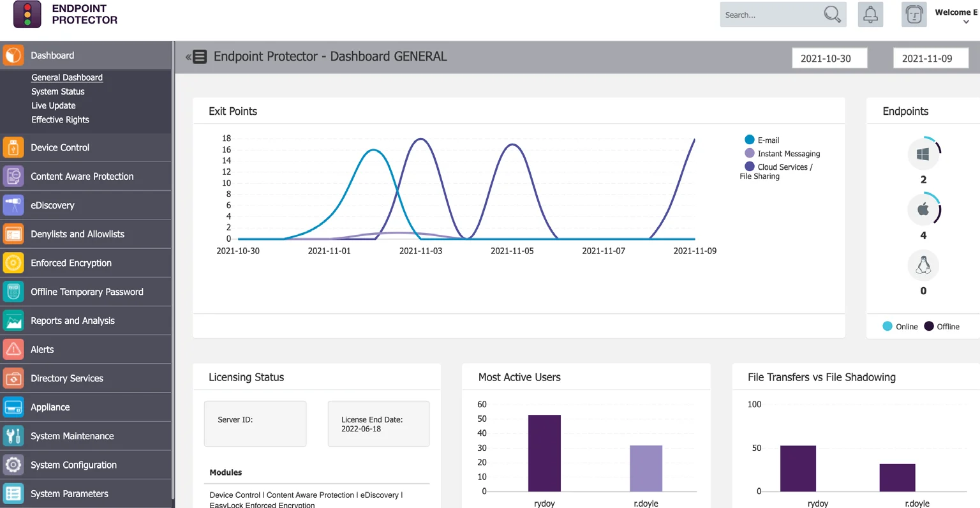Image resolution: width=980 pixels, height=508 pixels.
Task: Click the Offline Temporary Password icon
Action: (13, 292)
